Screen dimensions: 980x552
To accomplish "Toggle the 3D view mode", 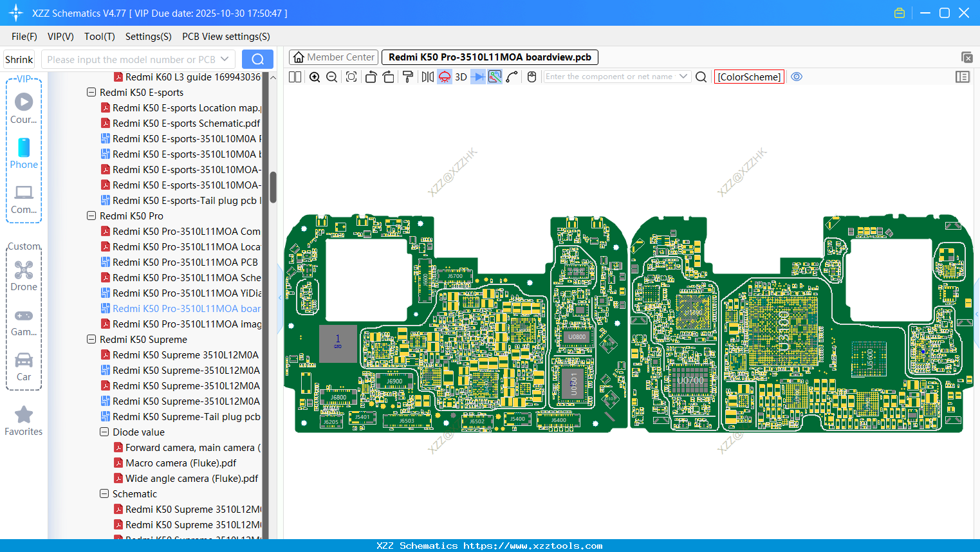I will tap(461, 77).
